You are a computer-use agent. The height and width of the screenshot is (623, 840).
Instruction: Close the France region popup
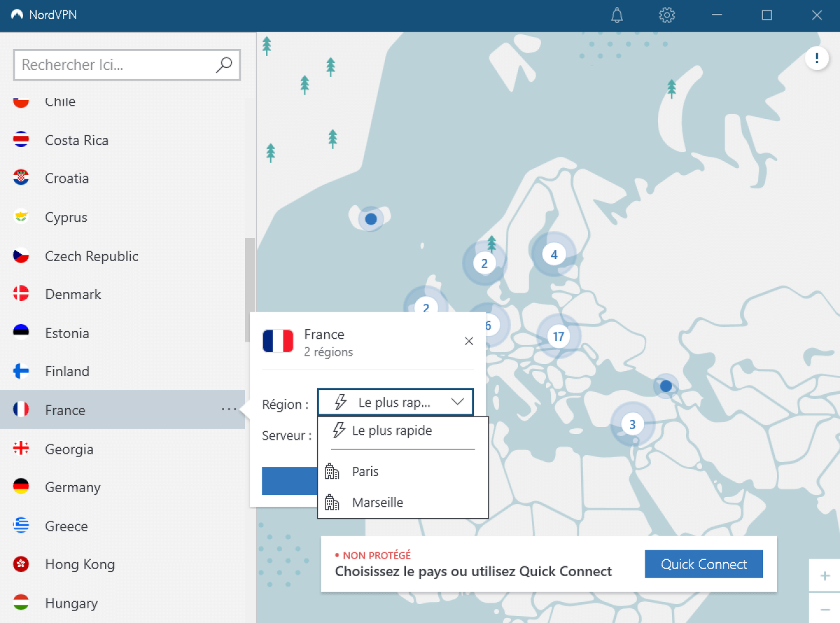tap(469, 341)
